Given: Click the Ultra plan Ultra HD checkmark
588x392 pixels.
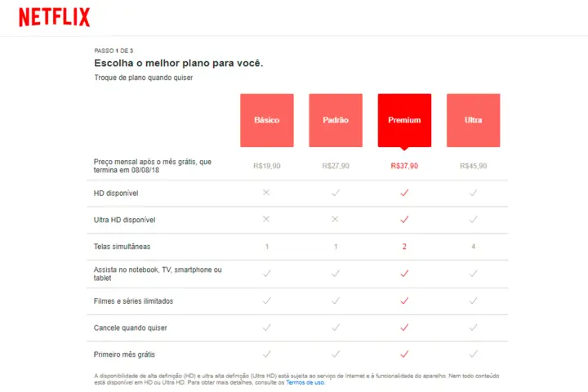Looking at the screenshot, I should click(x=473, y=220).
